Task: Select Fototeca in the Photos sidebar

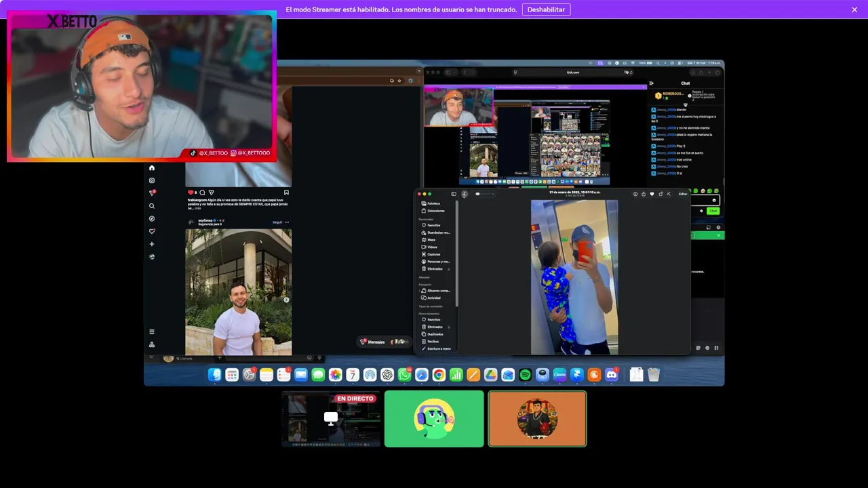Action: point(430,203)
